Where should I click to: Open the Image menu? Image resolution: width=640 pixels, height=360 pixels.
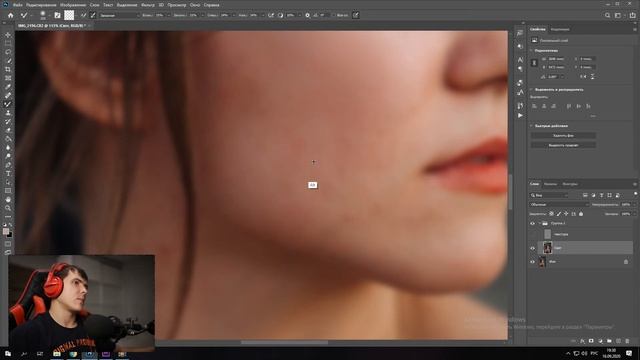(x=73, y=5)
